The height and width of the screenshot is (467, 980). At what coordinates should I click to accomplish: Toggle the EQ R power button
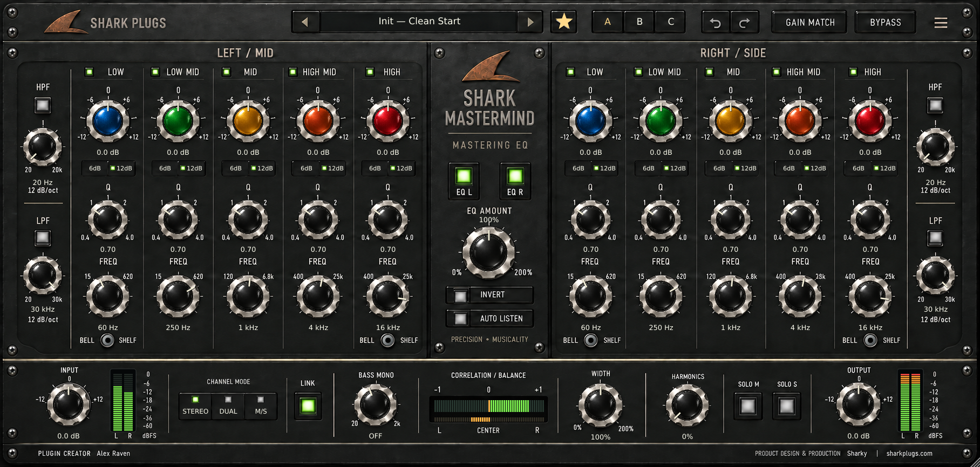tap(515, 181)
